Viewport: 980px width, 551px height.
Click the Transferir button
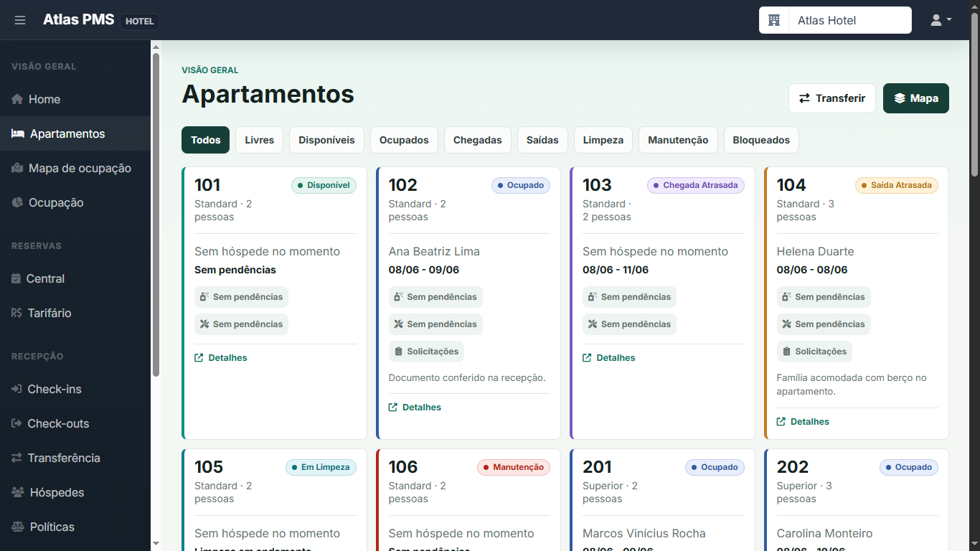click(832, 98)
